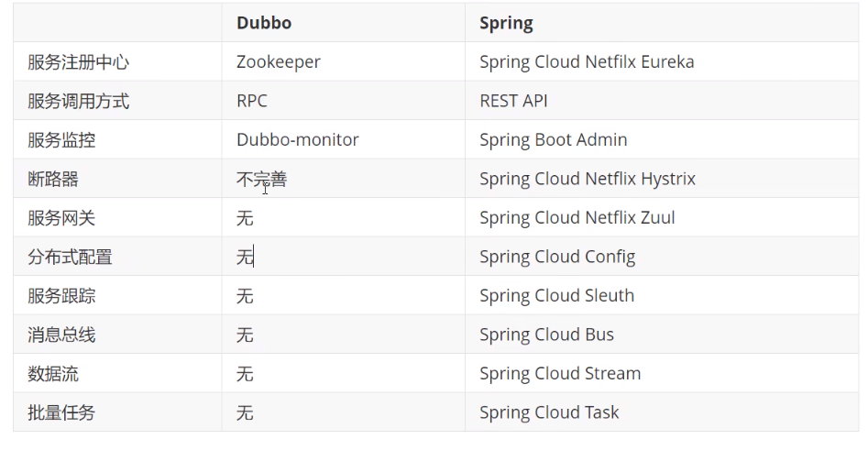Click the Spring Cloud Task cell
The width and height of the screenshot is (868, 450).
[x=549, y=412]
